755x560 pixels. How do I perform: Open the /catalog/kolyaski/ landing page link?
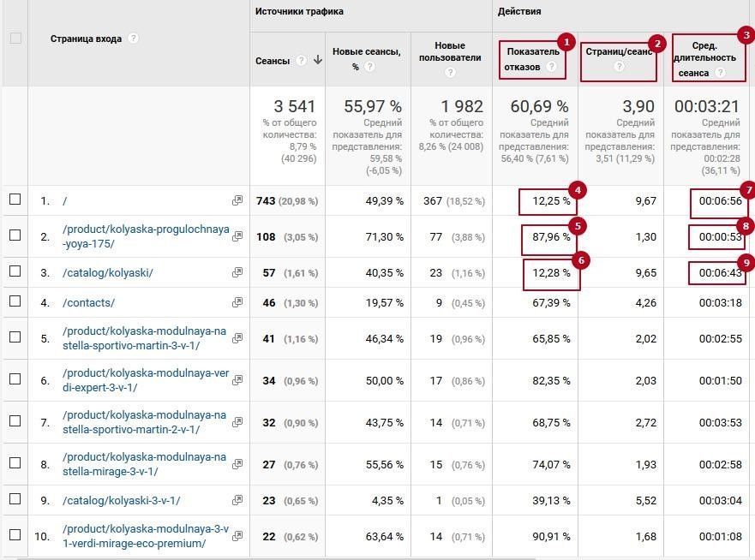tap(108, 273)
